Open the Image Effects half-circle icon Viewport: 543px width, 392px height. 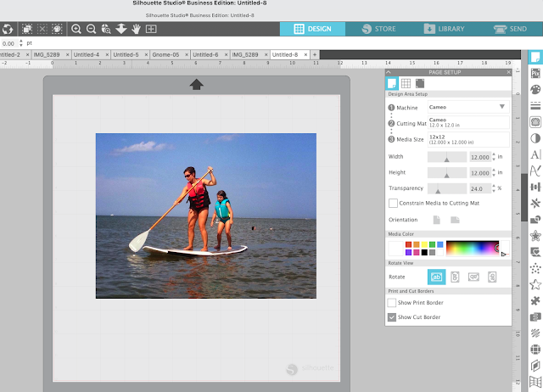[x=535, y=138]
